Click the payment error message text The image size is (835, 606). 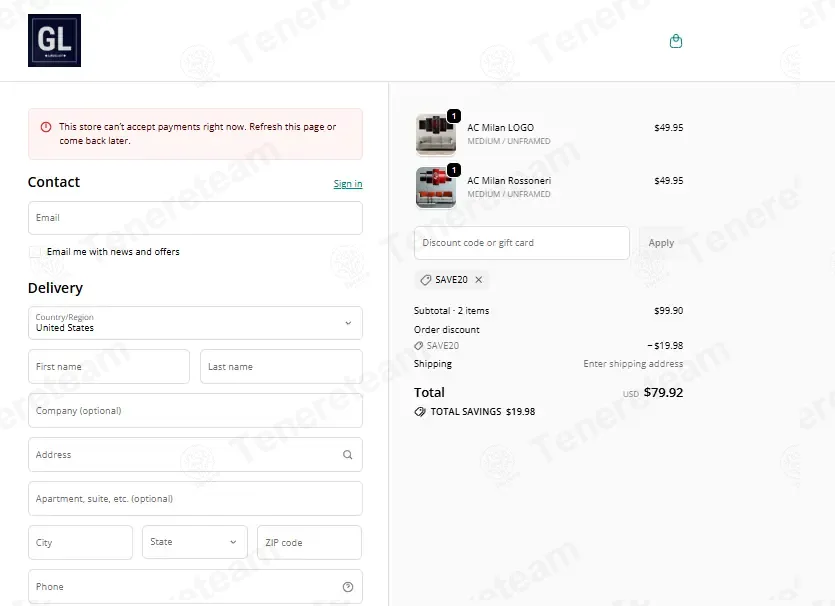coord(198,134)
